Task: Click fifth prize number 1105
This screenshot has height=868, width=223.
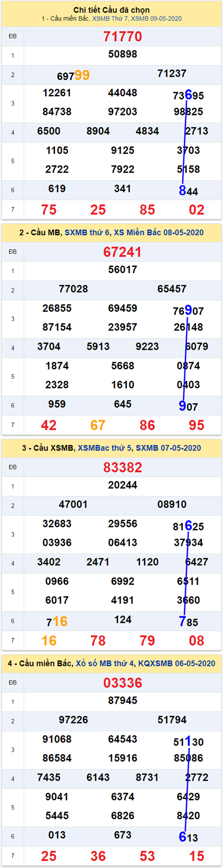Action: click(x=57, y=151)
